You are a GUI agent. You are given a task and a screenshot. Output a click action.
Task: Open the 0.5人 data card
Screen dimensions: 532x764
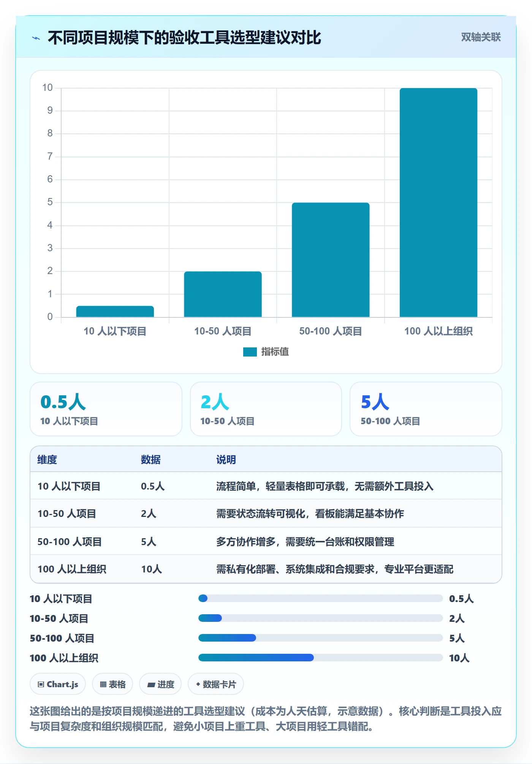(106, 409)
